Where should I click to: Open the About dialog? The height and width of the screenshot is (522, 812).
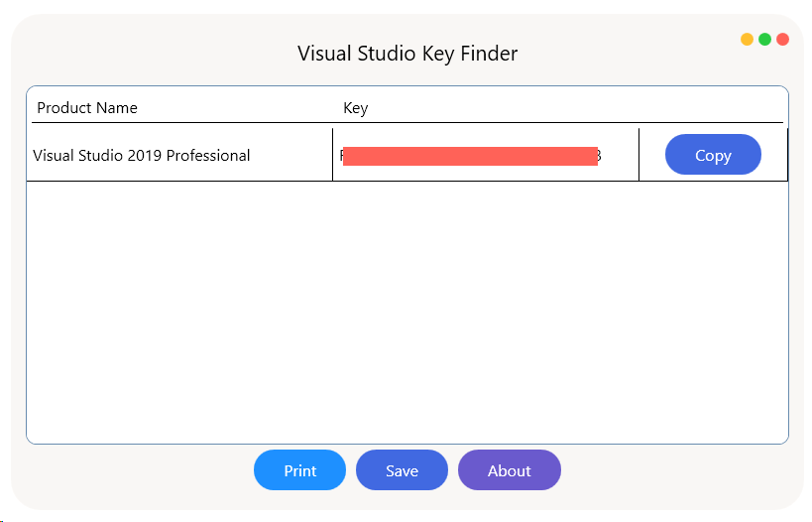pos(509,470)
